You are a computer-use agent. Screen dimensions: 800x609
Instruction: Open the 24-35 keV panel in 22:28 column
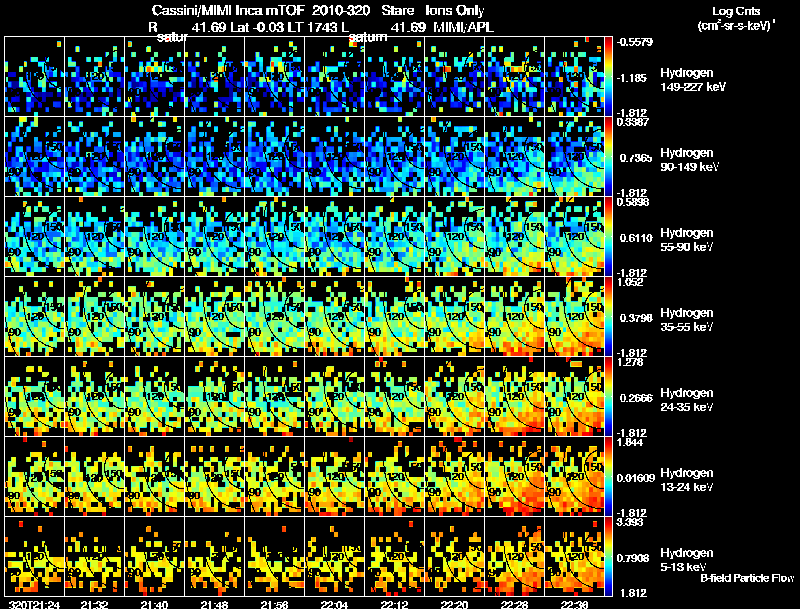coord(514,397)
